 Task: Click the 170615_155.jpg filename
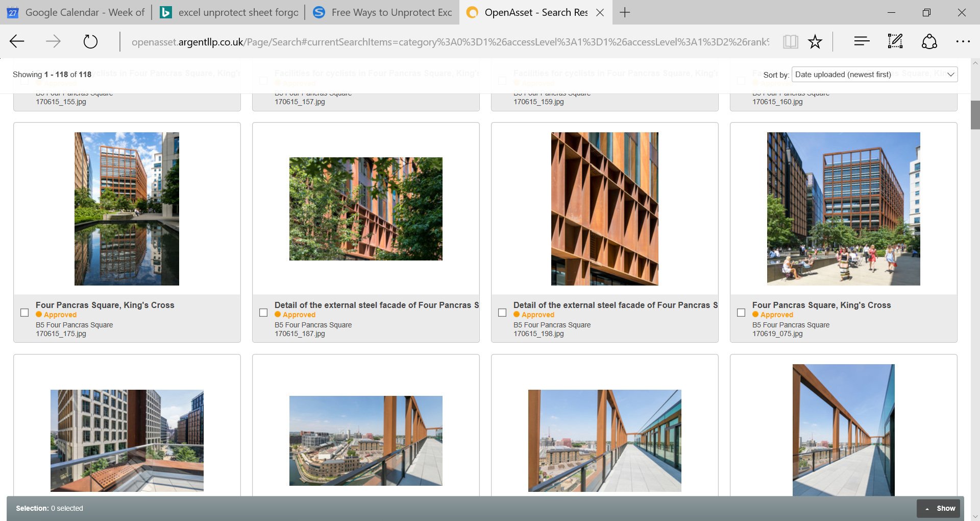pos(61,102)
